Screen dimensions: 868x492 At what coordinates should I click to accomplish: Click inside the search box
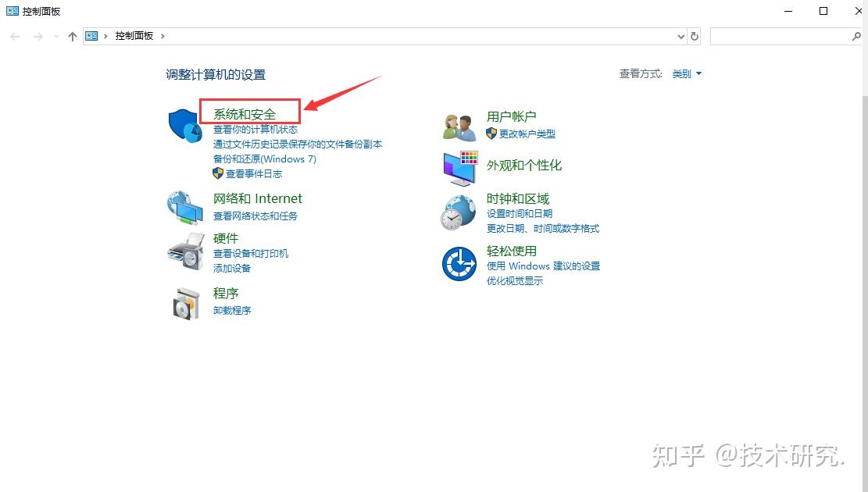coord(781,36)
